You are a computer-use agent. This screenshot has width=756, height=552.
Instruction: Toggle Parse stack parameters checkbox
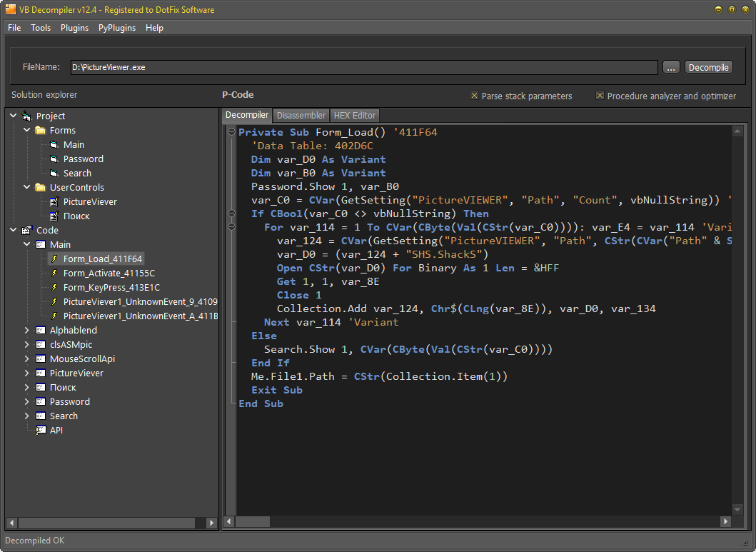pyautogui.click(x=475, y=96)
